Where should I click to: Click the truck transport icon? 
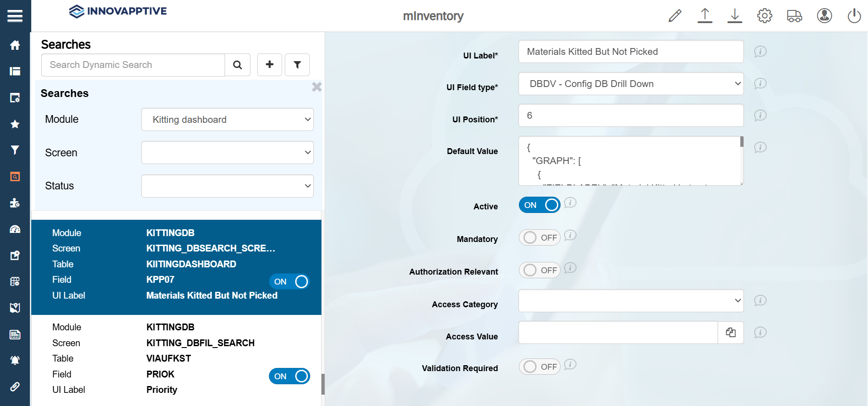[x=794, y=16]
